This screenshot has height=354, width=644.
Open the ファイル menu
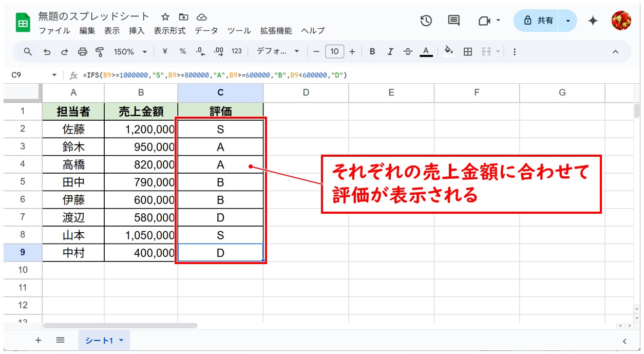[x=54, y=31]
